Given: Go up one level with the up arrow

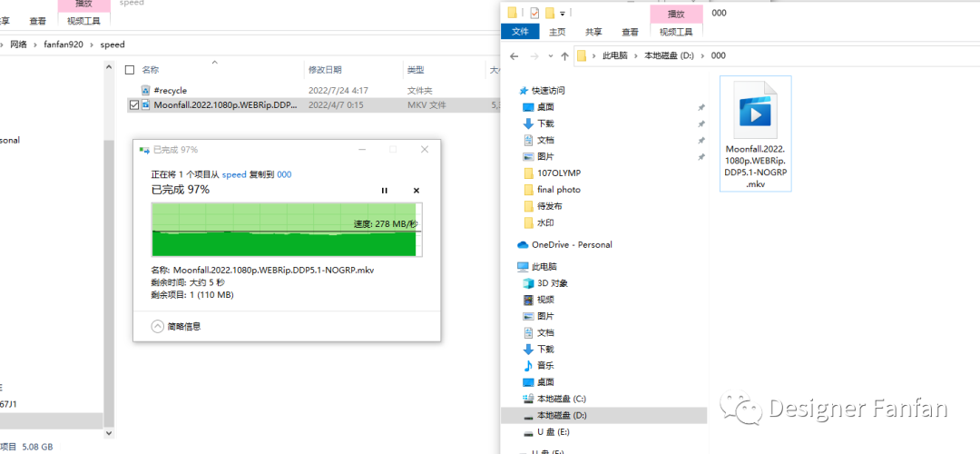Looking at the screenshot, I should tap(564, 55).
